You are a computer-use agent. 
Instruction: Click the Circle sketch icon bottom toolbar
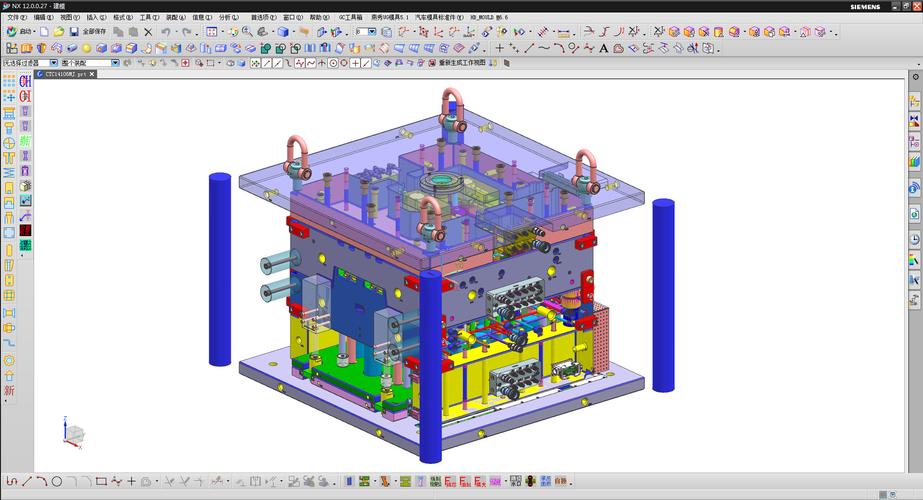click(x=57, y=482)
